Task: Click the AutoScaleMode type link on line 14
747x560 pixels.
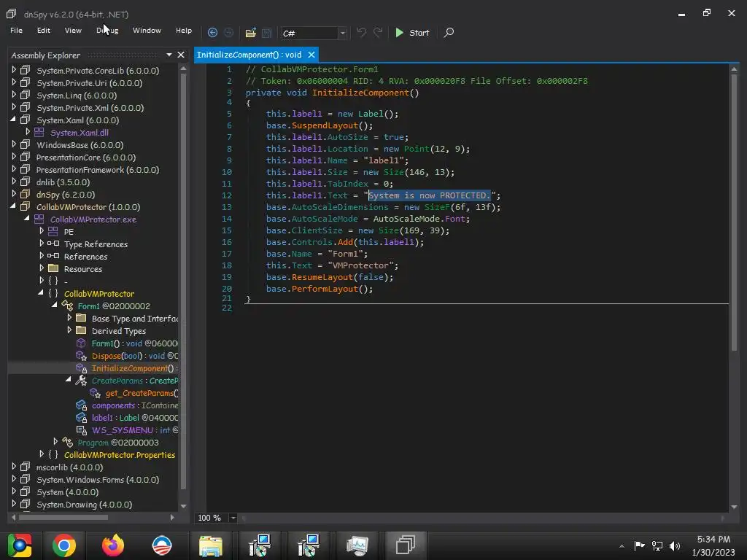Action: (x=406, y=219)
